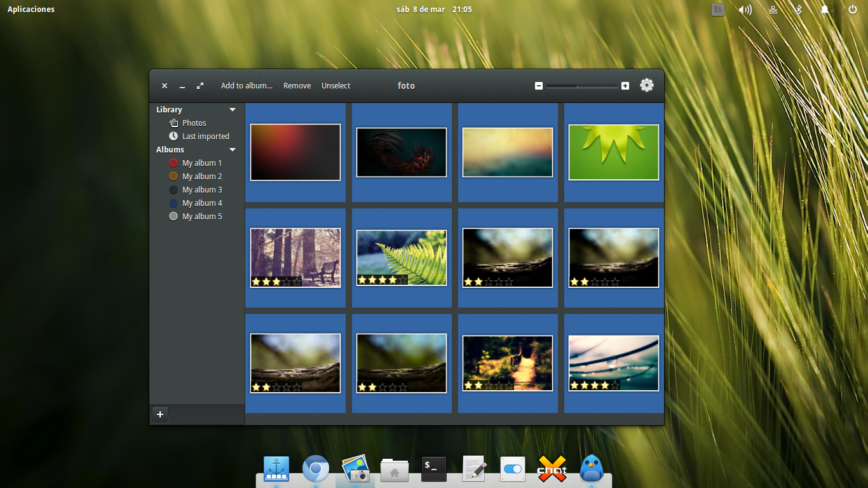Click light gray color dot of My album 5
The height and width of the screenshot is (488, 868).
[173, 217]
